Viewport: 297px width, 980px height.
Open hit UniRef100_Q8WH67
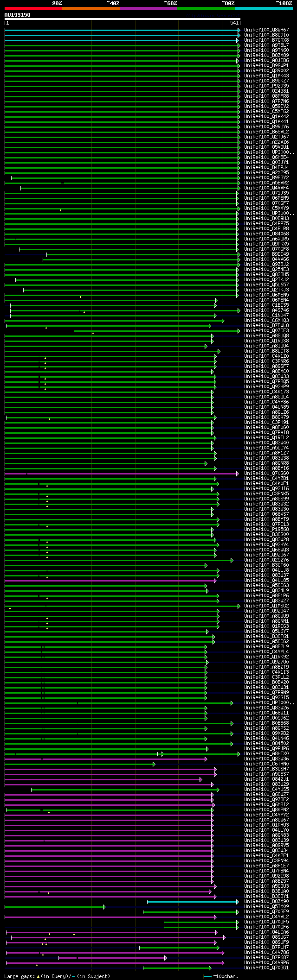[x=266, y=30]
